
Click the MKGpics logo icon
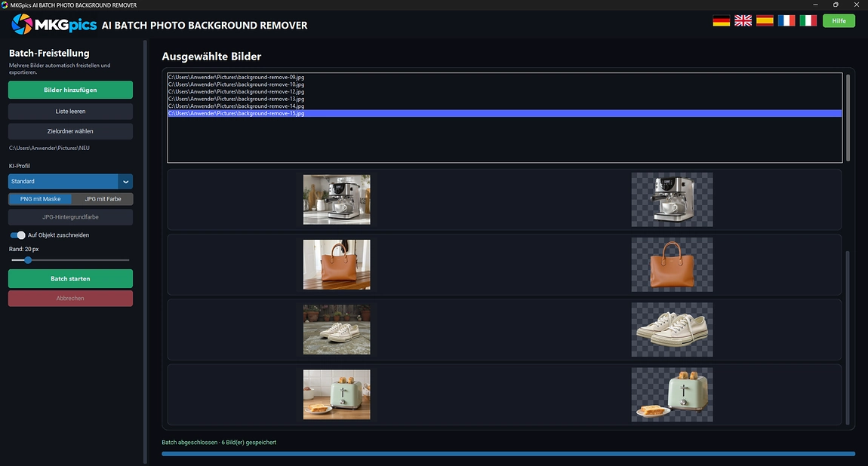pos(22,24)
